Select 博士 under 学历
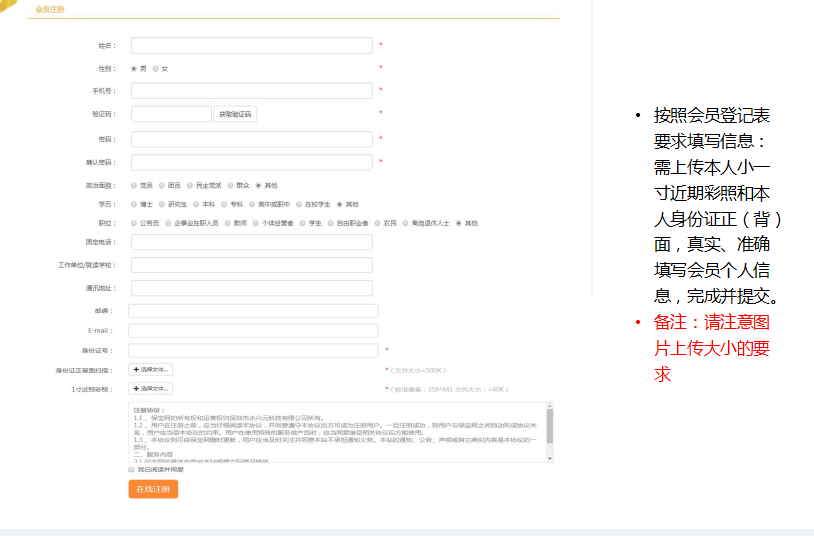Image resolution: width=814 pixels, height=536 pixels. pyautogui.click(x=134, y=204)
